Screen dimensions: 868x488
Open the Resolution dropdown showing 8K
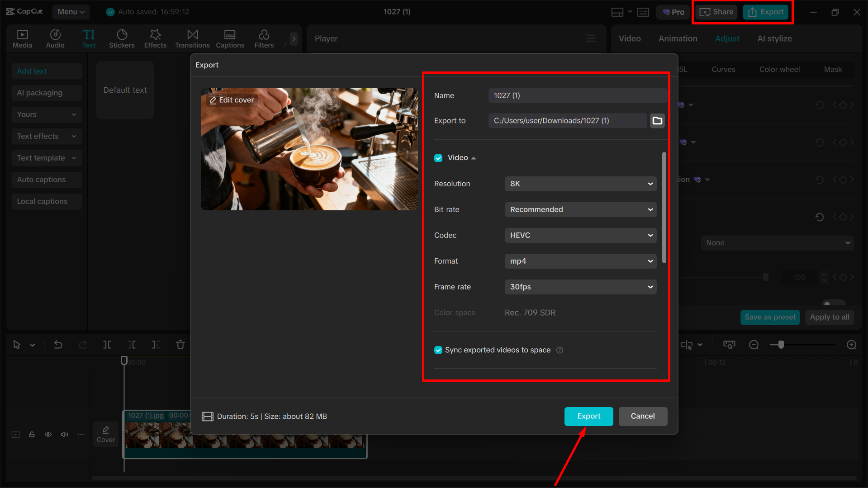pos(580,184)
